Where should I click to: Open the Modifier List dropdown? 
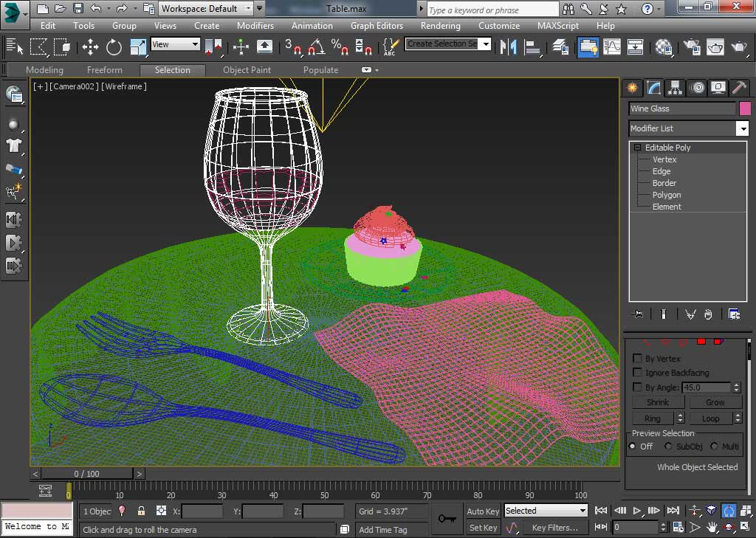(742, 128)
